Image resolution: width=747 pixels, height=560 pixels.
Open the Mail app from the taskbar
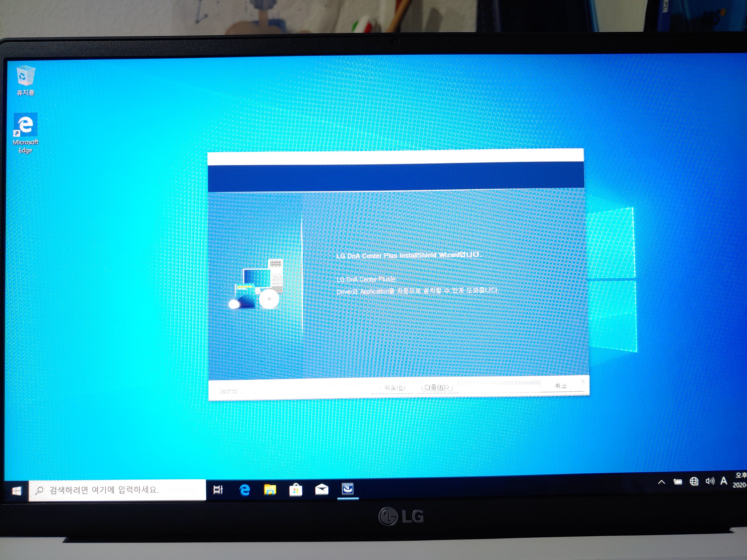pos(321,489)
